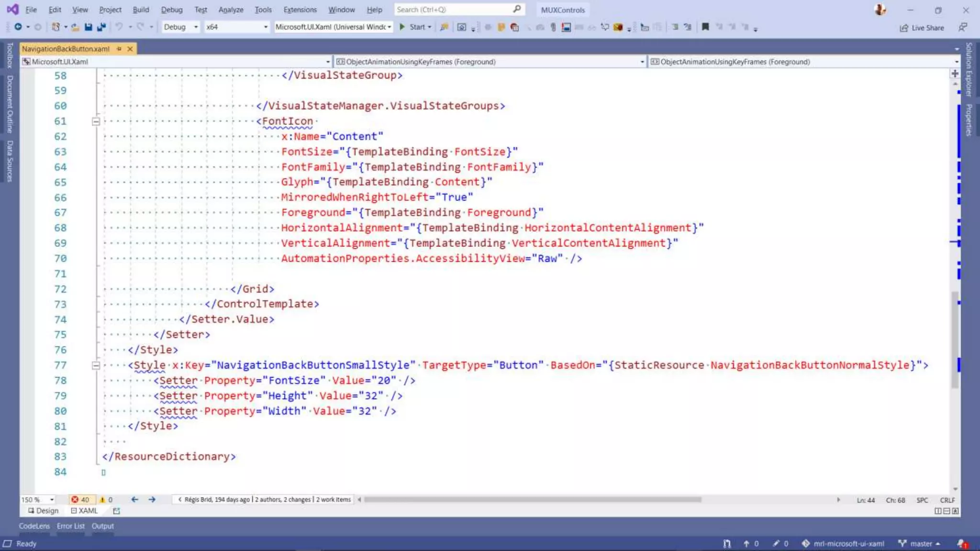The image size is (980, 551).
Task: Toggle the bookmark icon in toolbar
Action: [705, 27]
